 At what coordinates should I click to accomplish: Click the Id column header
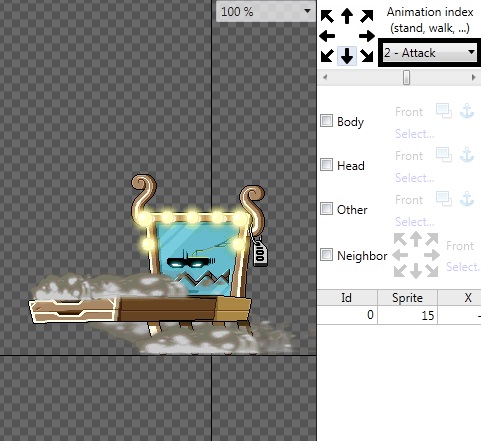point(347,297)
